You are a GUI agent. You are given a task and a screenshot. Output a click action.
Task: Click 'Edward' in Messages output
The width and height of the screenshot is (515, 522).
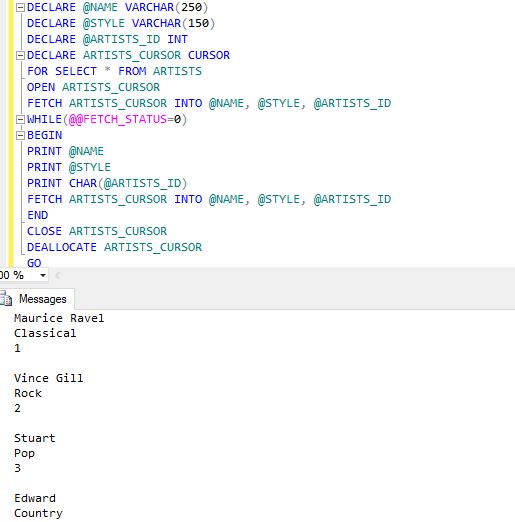tap(35, 498)
